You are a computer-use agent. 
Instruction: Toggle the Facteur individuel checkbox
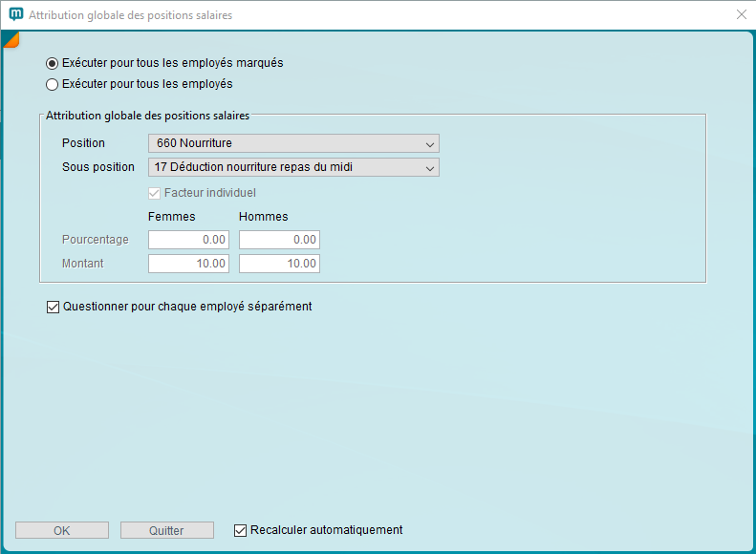(155, 193)
